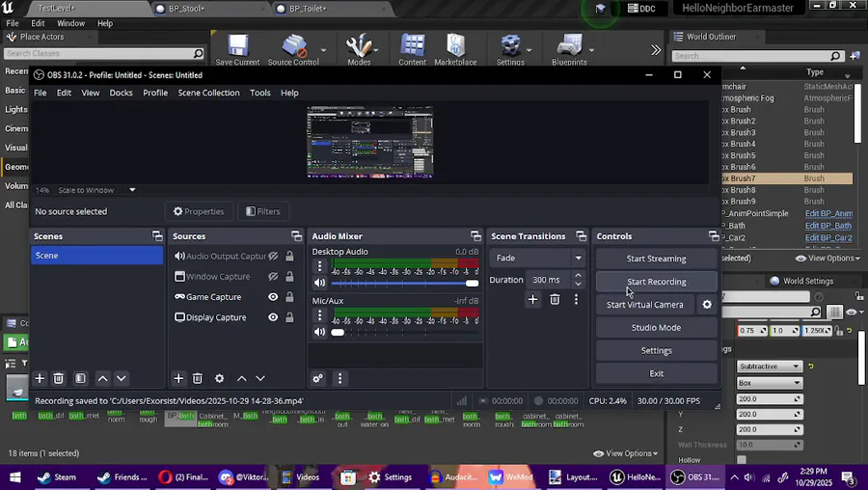Viewport: 868px width, 490px height.
Task: Open Source Control dropdown arrow in Unreal
Action: click(x=323, y=50)
